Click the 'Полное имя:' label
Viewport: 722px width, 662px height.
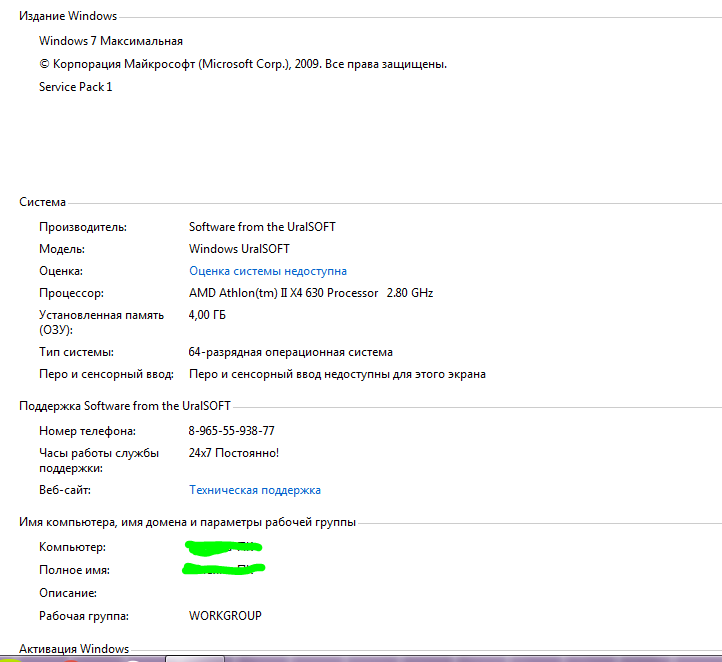click(74, 570)
